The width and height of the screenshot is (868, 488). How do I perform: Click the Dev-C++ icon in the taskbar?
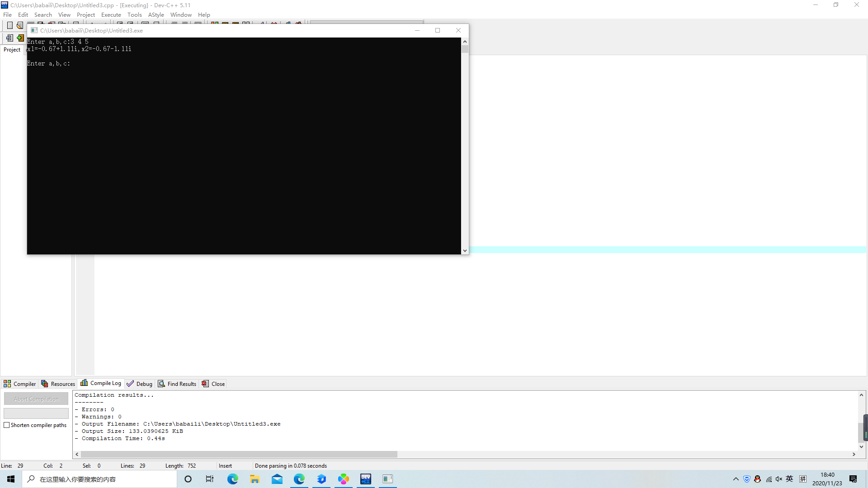(x=366, y=479)
